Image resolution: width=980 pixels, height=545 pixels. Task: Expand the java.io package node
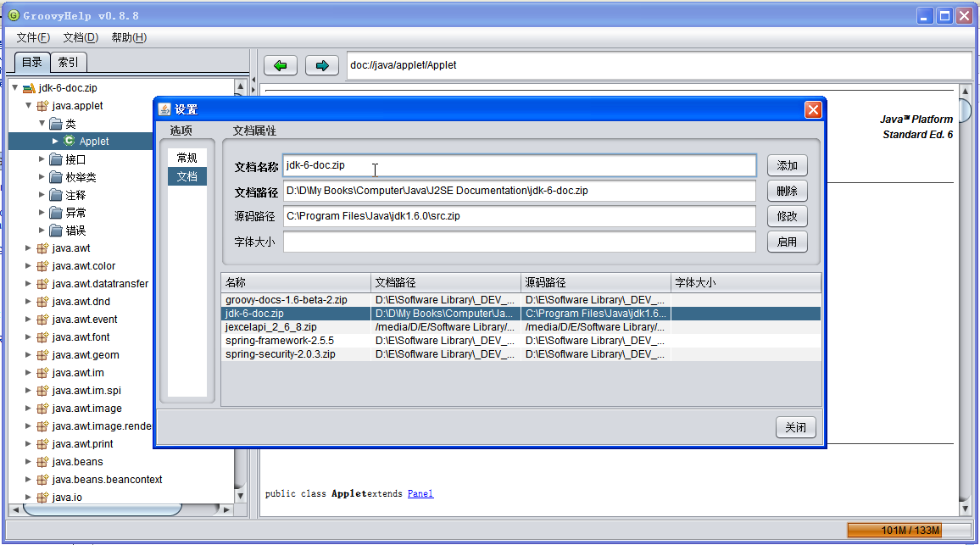pyautogui.click(x=28, y=498)
